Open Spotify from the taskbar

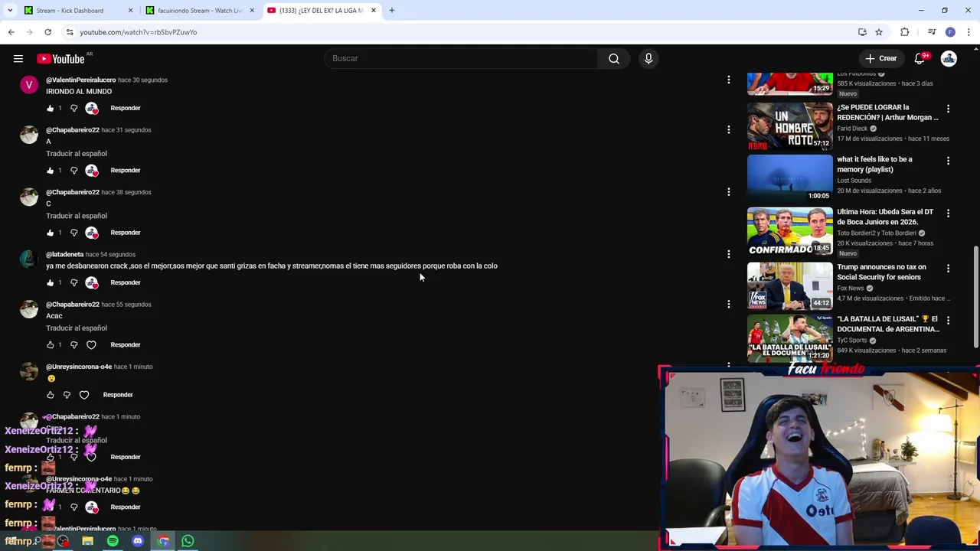pos(113,541)
